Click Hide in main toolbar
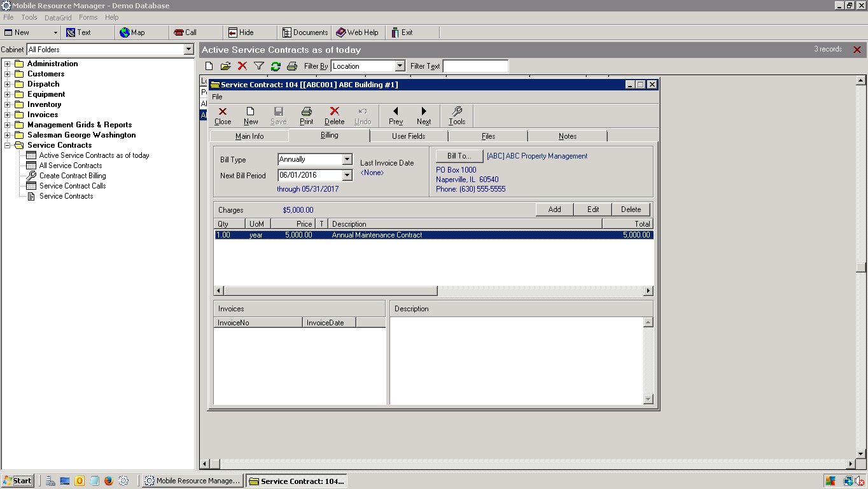Viewport: 868px width, 489px height. click(x=249, y=32)
